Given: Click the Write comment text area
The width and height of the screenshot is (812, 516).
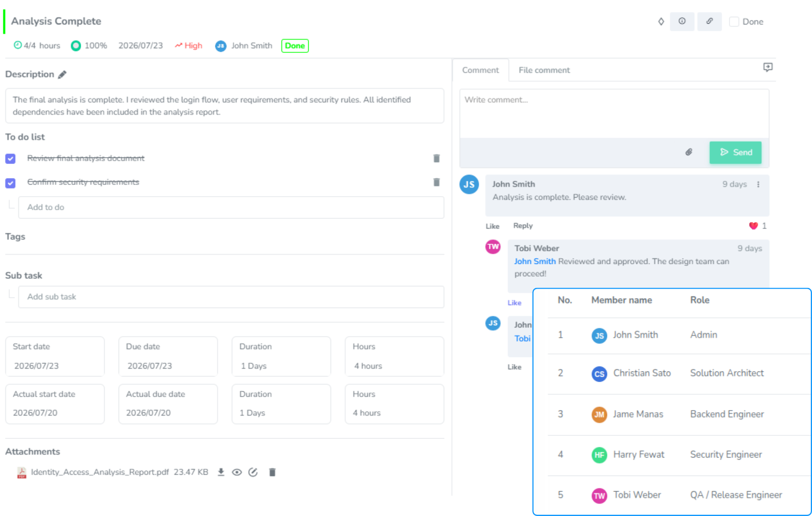Looking at the screenshot, I should (x=614, y=114).
